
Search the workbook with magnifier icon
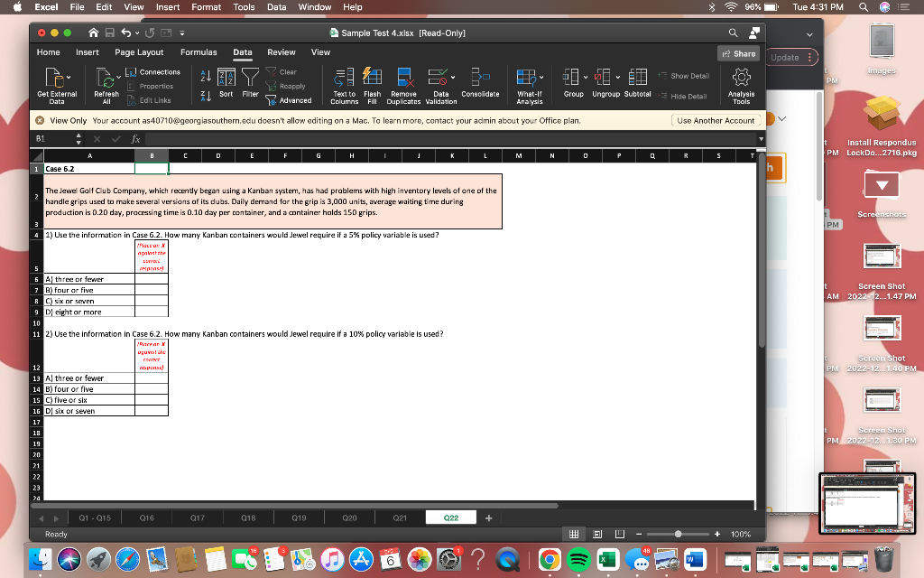733,33
